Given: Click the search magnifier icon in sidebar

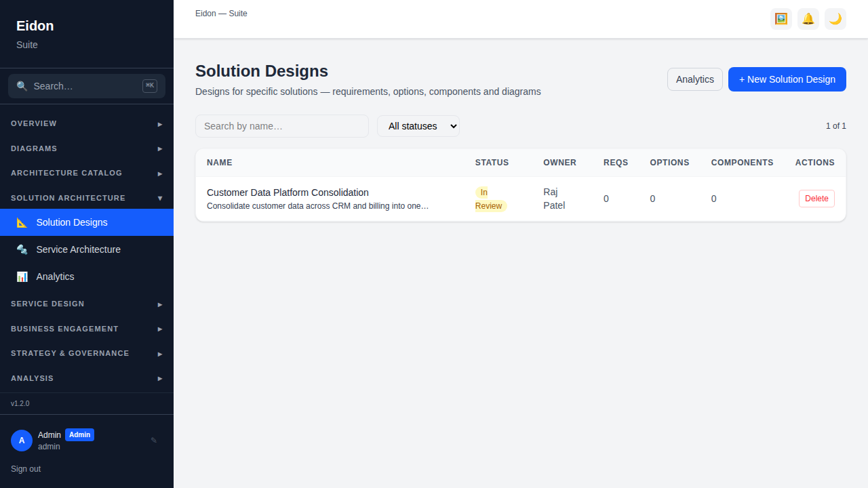Looking at the screenshot, I should click(22, 86).
